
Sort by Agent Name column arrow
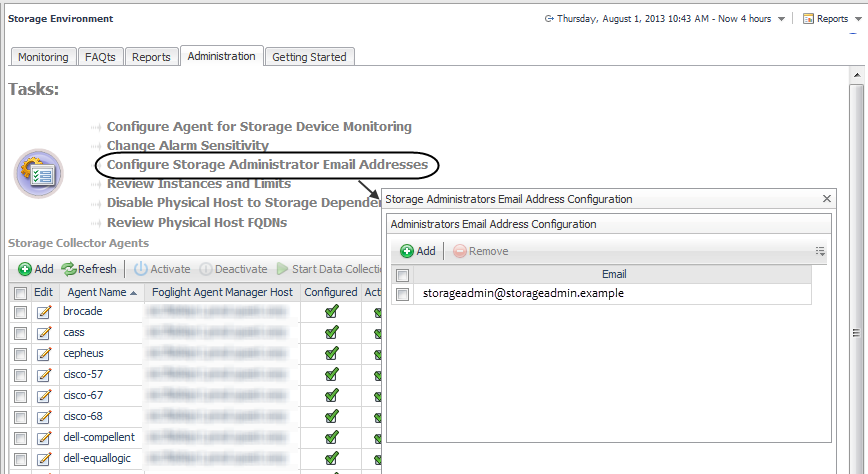tap(133, 293)
